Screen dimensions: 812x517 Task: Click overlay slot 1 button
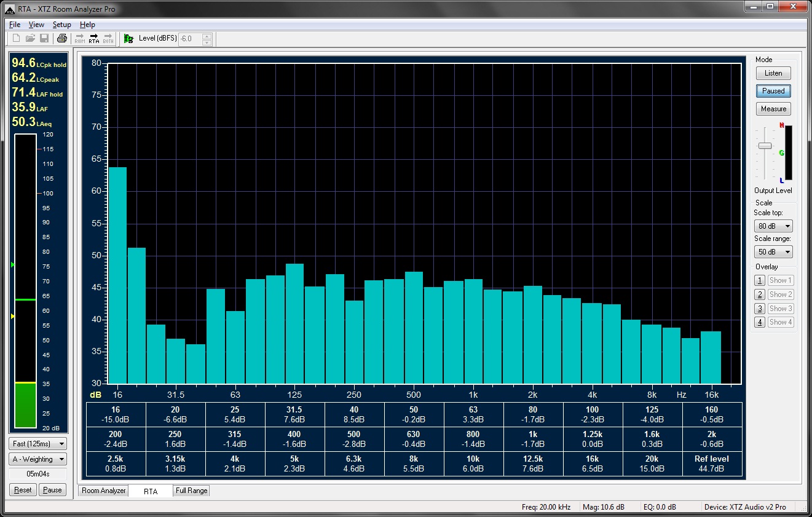[760, 280]
